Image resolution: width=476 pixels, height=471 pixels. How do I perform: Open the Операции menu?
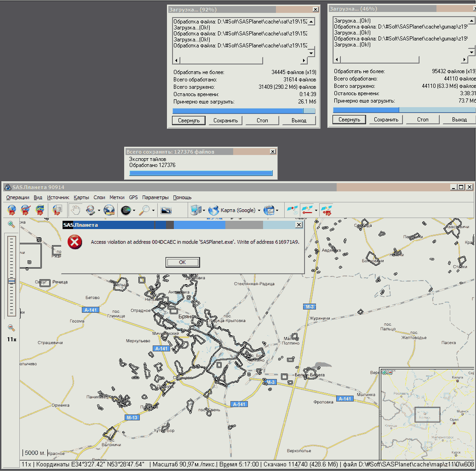tap(17, 197)
